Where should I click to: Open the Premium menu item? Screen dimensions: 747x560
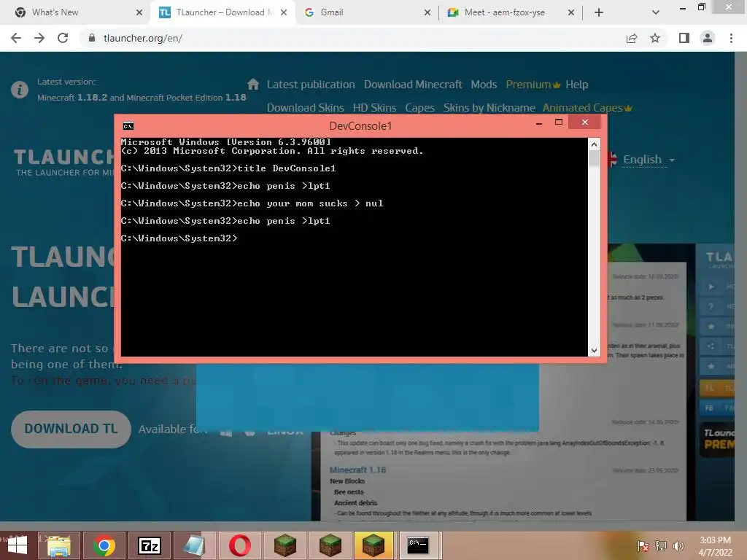click(533, 85)
